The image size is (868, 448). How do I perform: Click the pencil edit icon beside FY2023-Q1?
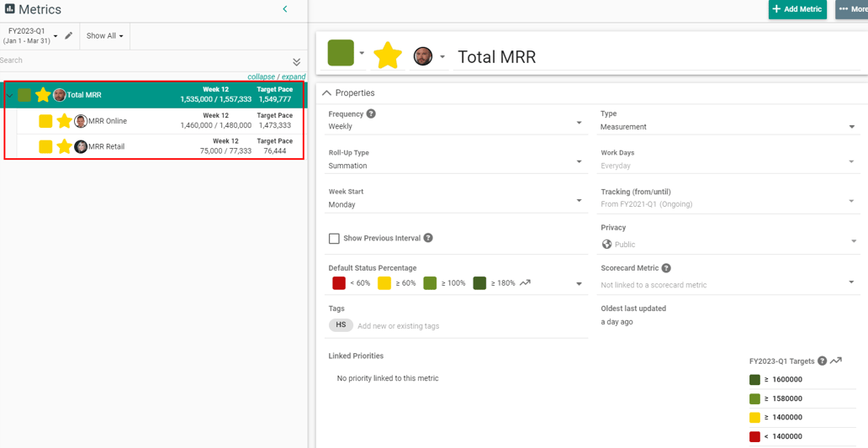coord(69,36)
